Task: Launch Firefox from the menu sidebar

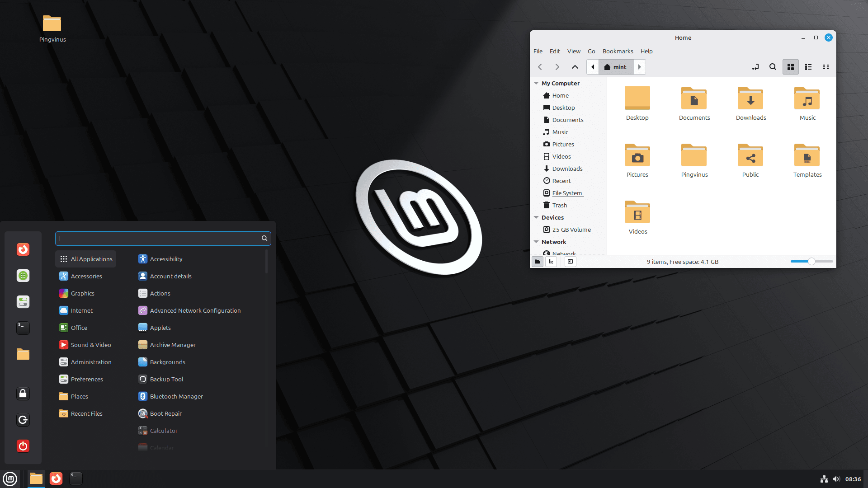Action: click(23, 249)
